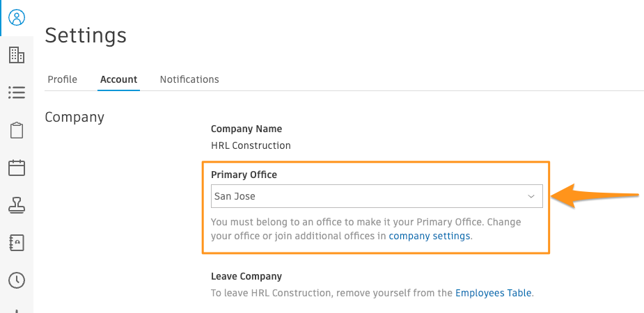Viewport: 644px width, 313px height.
Task: Click the HRL Construction company name text
Action: click(x=251, y=145)
